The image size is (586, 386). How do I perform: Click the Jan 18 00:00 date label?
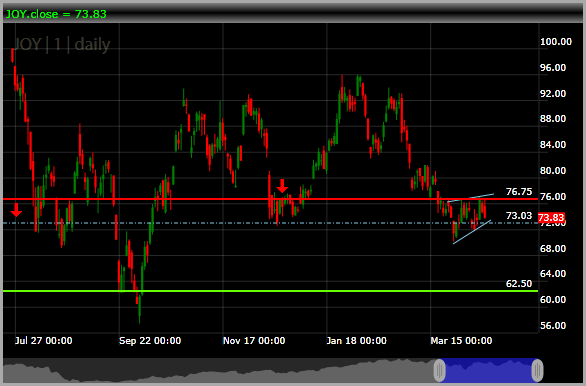[x=357, y=341]
